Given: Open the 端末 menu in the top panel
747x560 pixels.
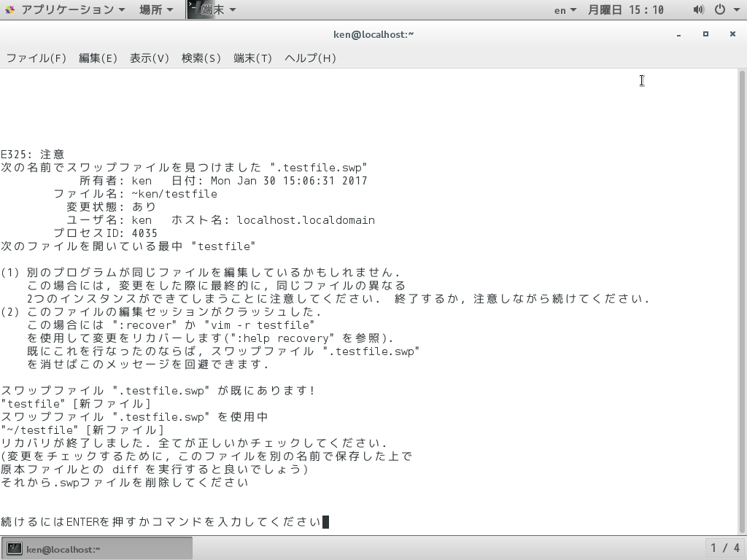Looking at the screenshot, I should (214, 9).
